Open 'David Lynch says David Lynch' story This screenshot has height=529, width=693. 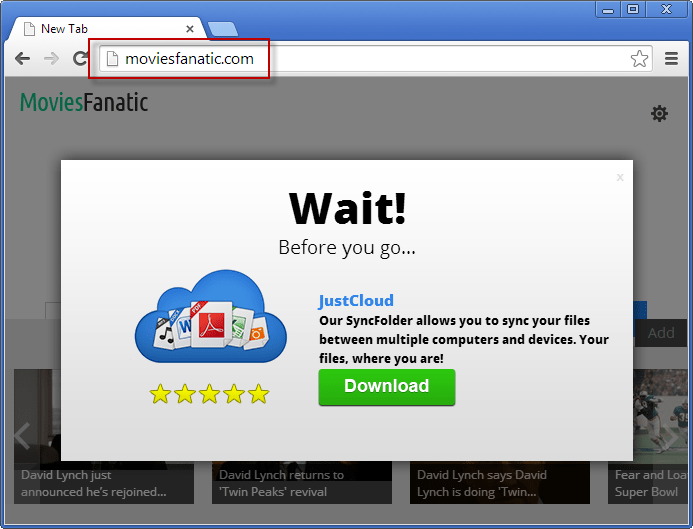tap(500, 483)
